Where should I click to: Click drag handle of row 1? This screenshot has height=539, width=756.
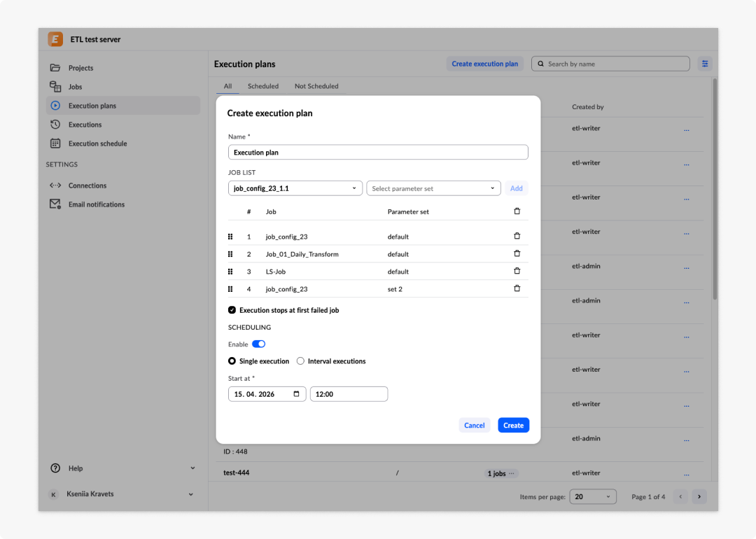click(230, 237)
